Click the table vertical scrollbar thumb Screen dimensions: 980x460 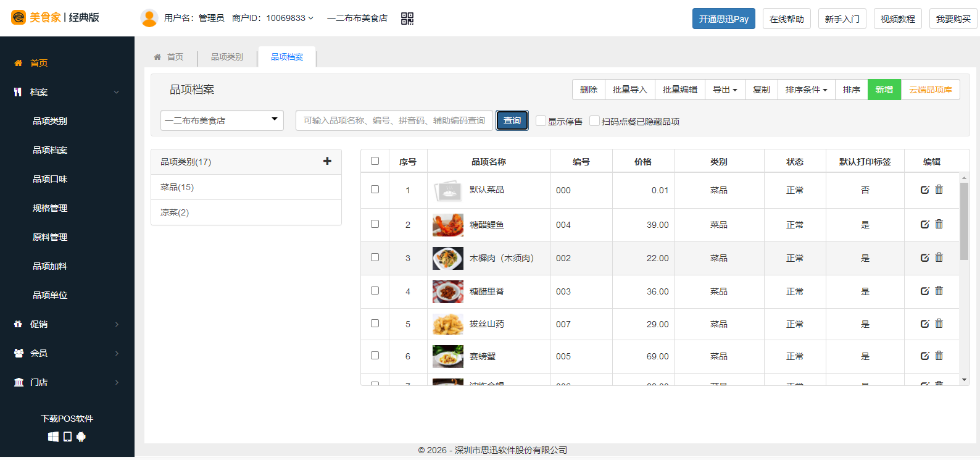pyautogui.click(x=964, y=221)
